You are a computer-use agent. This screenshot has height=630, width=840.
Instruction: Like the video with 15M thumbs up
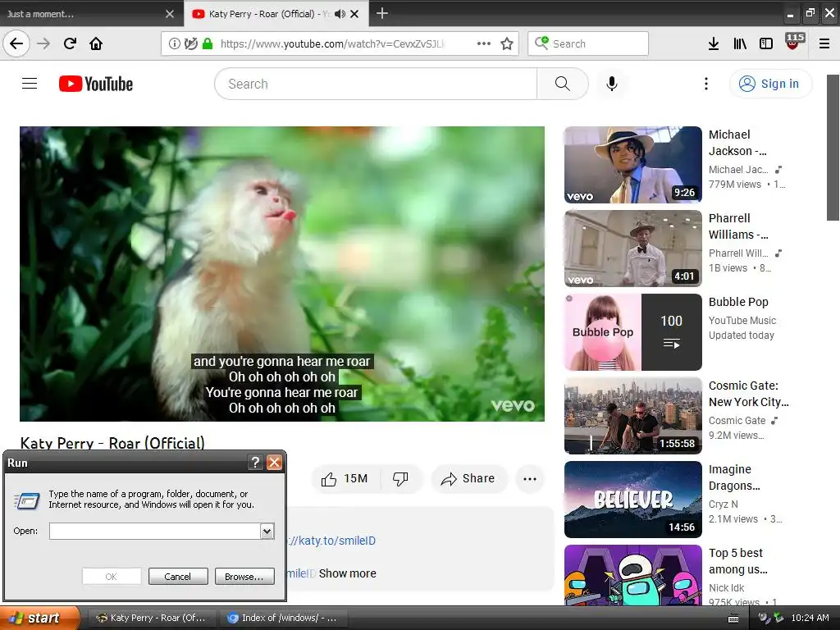pos(345,478)
